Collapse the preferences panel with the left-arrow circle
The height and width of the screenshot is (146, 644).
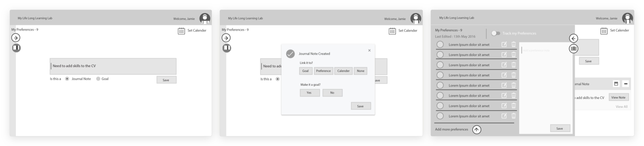pyautogui.click(x=574, y=38)
